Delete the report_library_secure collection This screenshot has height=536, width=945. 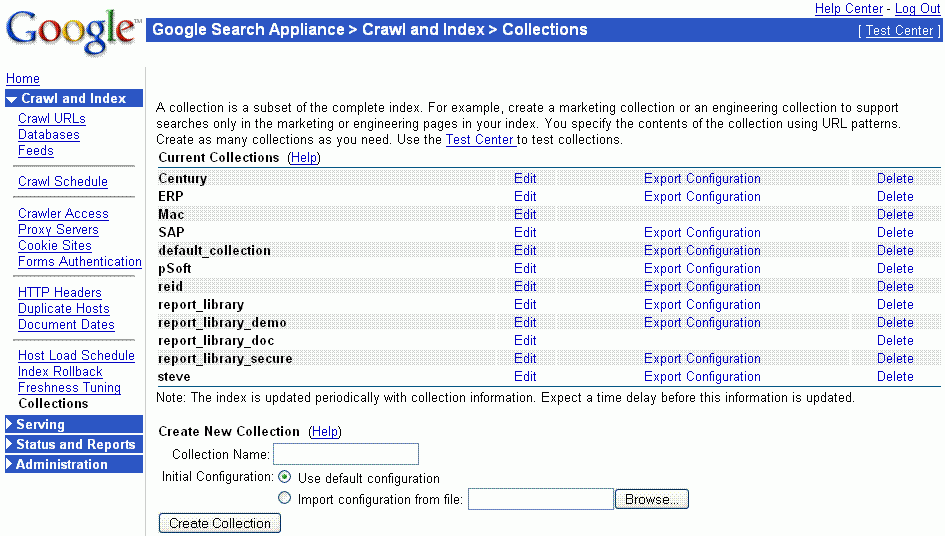(895, 359)
